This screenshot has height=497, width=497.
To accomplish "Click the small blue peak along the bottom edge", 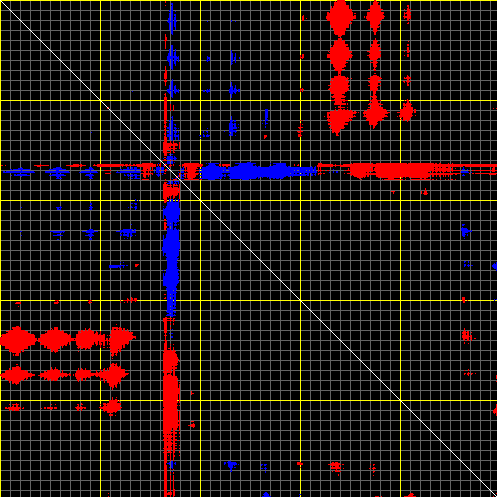I will 231,465.
